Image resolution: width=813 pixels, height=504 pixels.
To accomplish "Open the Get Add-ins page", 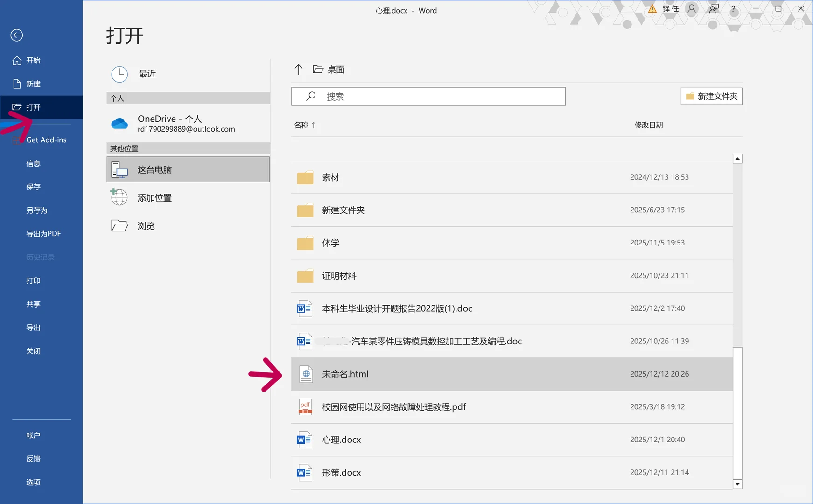I will pyautogui.click(x=46, y=140).
